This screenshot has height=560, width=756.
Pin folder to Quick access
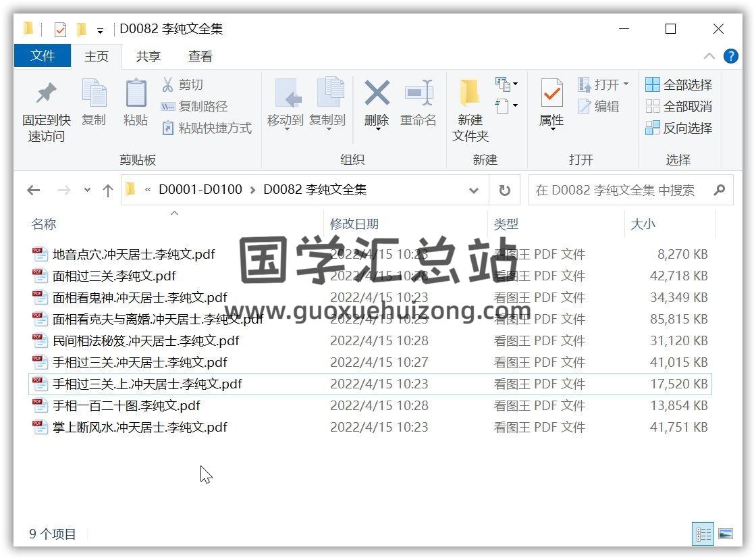[47, 111]
